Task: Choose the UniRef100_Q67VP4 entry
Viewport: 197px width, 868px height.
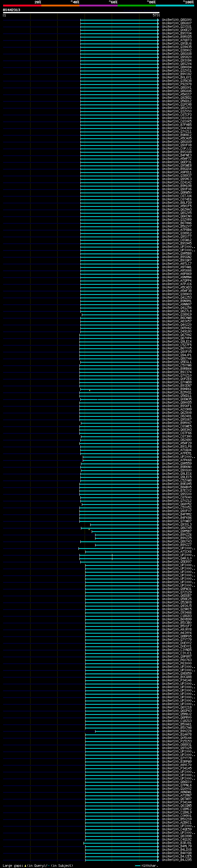Action: [x=177, y=338]
